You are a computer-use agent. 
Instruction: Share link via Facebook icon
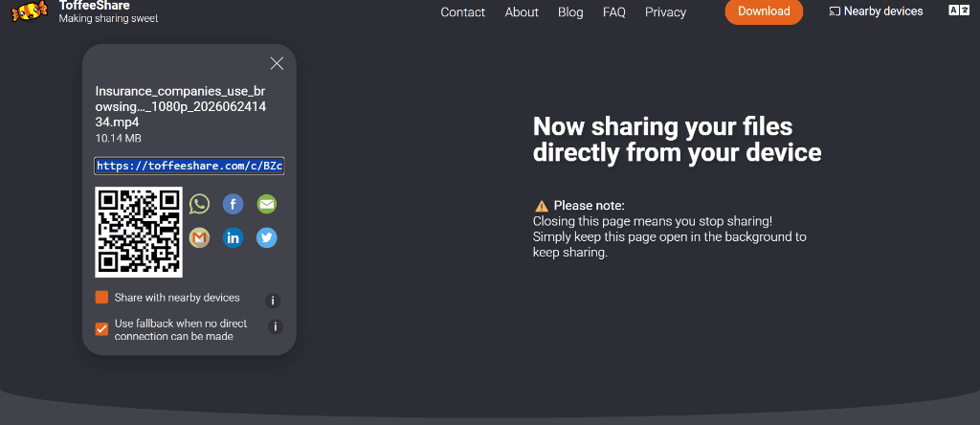[x=234, y=205]
